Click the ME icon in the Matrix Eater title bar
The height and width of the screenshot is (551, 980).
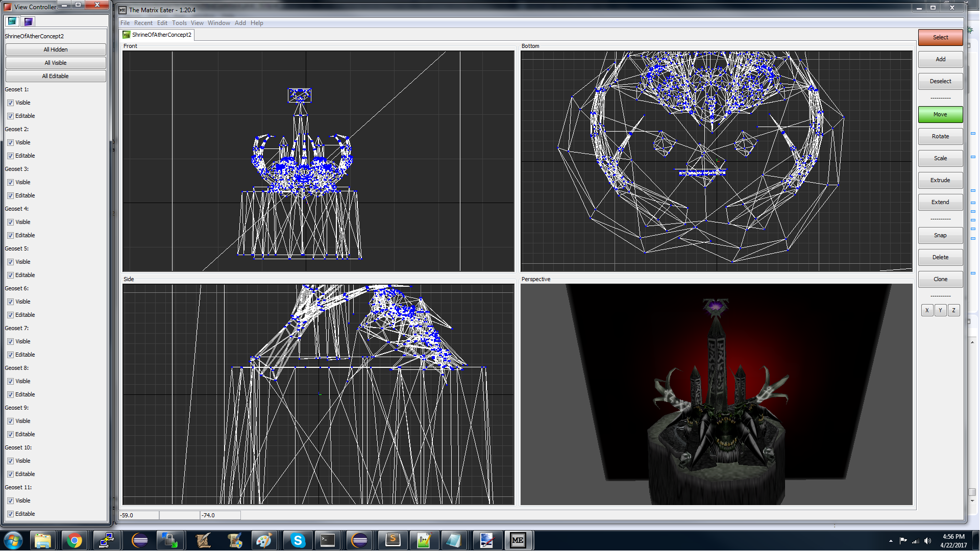pos(122,10)
